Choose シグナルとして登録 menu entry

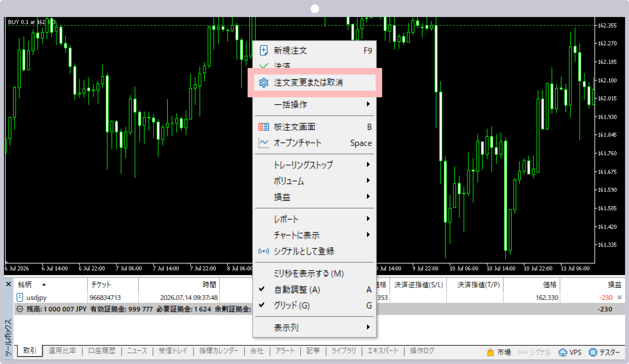(x=314, y=251)
